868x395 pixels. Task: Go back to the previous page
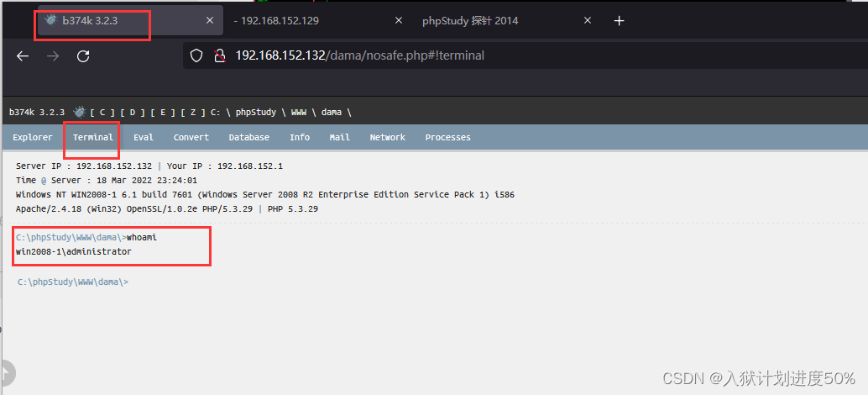tap(22, 56)
